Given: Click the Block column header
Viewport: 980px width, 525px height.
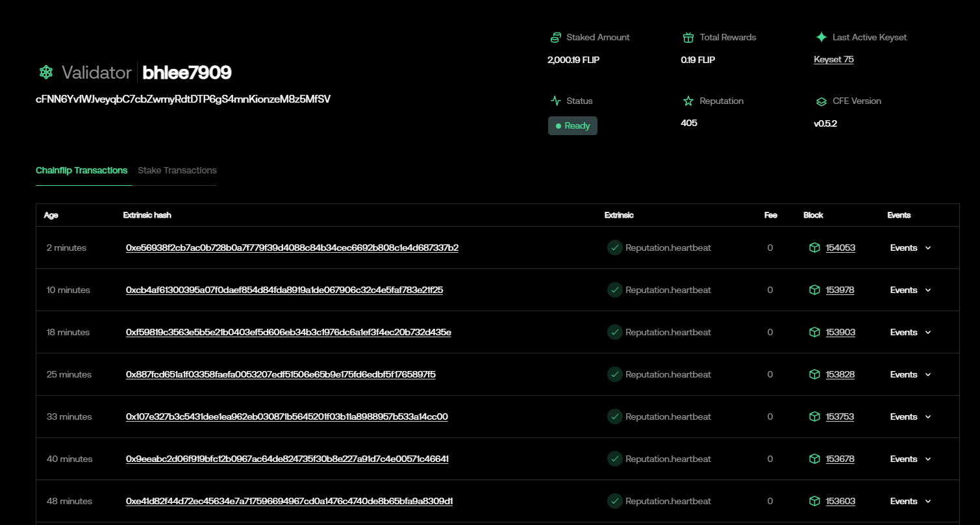Looking at the screenshot, I should 813,215.
